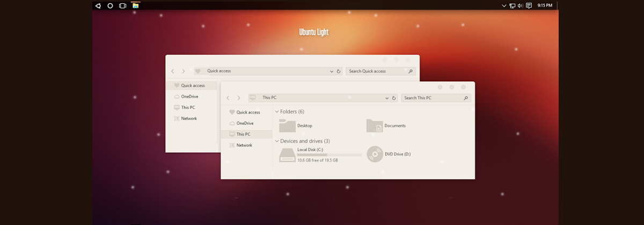Collapse the Devices and drives (3) group
Viewport: 644px width, 225px height.
pos(277,141)
